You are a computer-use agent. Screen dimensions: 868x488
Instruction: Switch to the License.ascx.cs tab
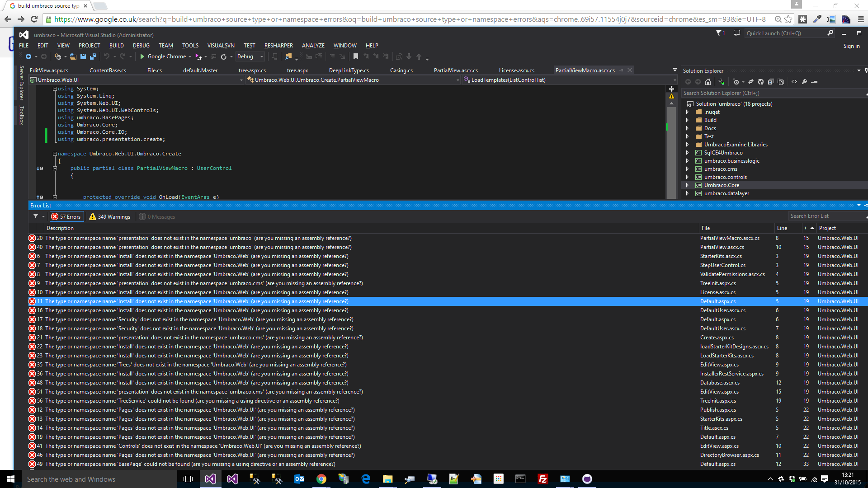(x=516, y=70)
